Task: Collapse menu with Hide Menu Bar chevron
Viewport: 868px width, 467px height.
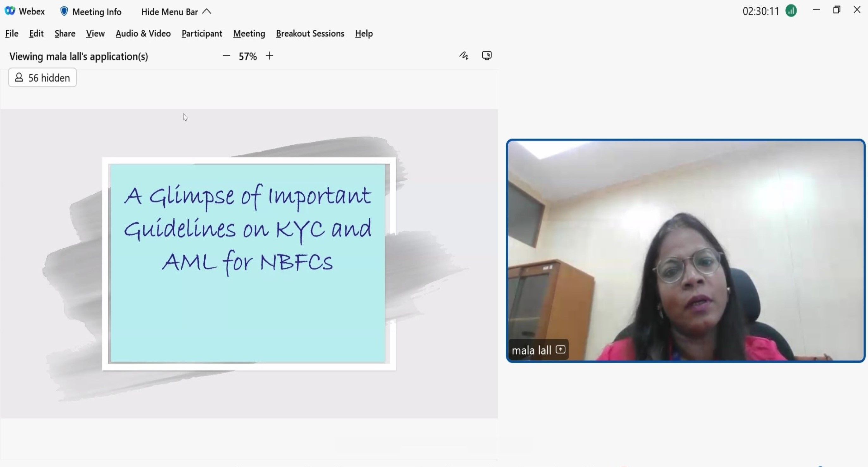Action: point(207,11)
